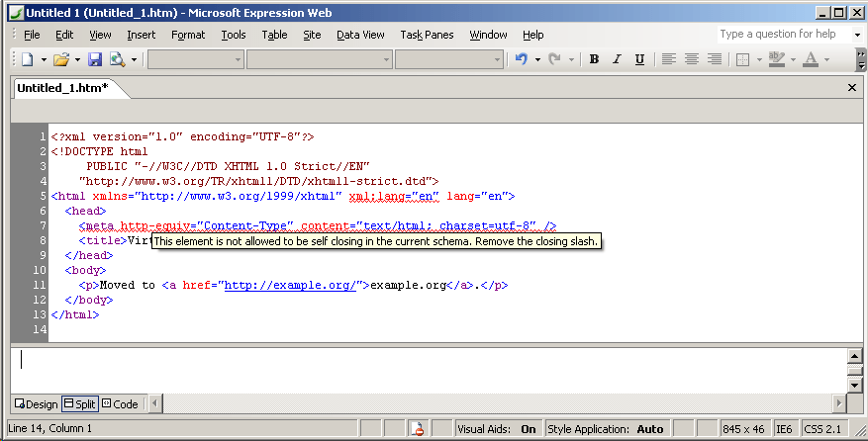Click the New Document icon
The height and width of the screenshot is (441, 868).
[28, 59]
